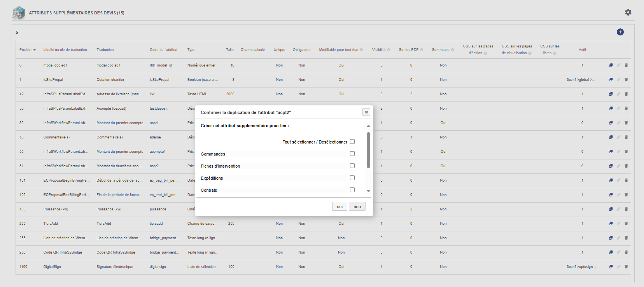Confirm duplication with the oui button
The width and height of the screenshot is (644, 287).
click(x=339, y=206)
